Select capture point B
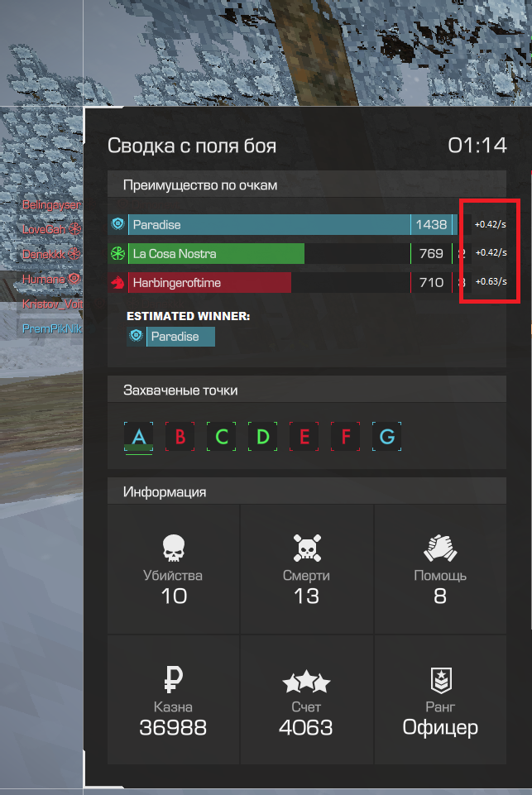 (180, 437)
